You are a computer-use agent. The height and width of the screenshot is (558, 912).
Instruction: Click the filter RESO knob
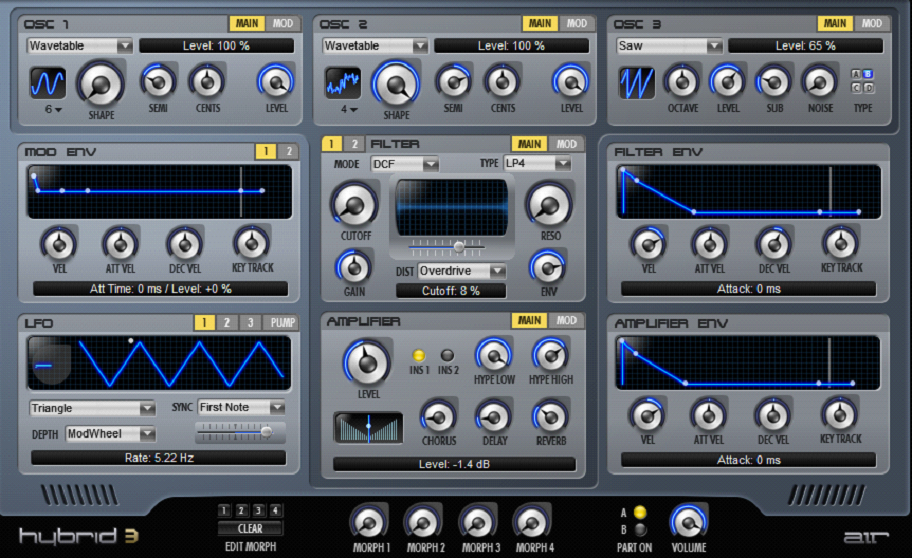tap(549, 205)
